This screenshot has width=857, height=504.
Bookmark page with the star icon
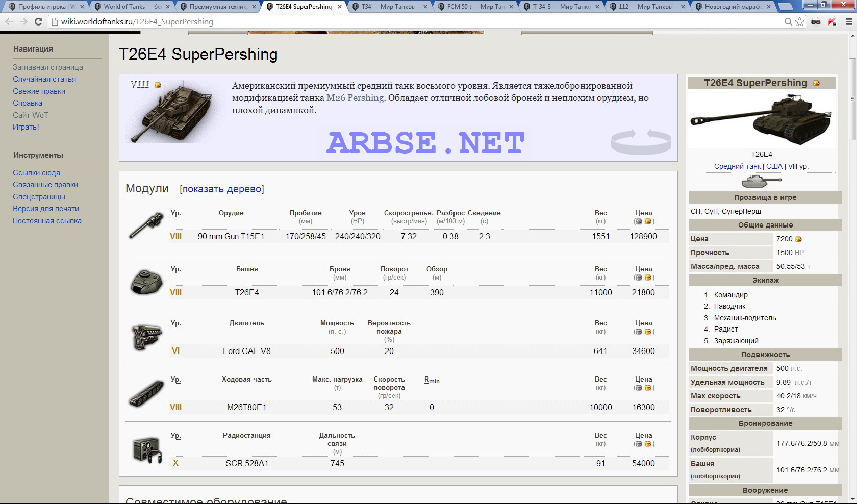800,22
